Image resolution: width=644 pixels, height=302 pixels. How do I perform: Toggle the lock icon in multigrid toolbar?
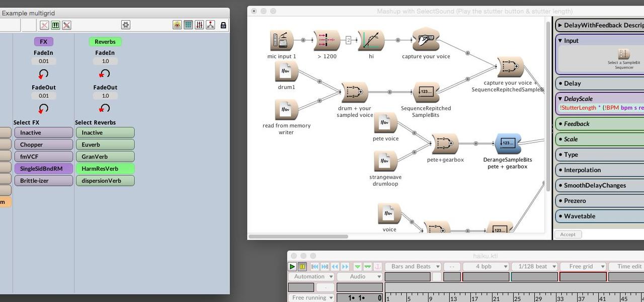[x=223, y=25]
